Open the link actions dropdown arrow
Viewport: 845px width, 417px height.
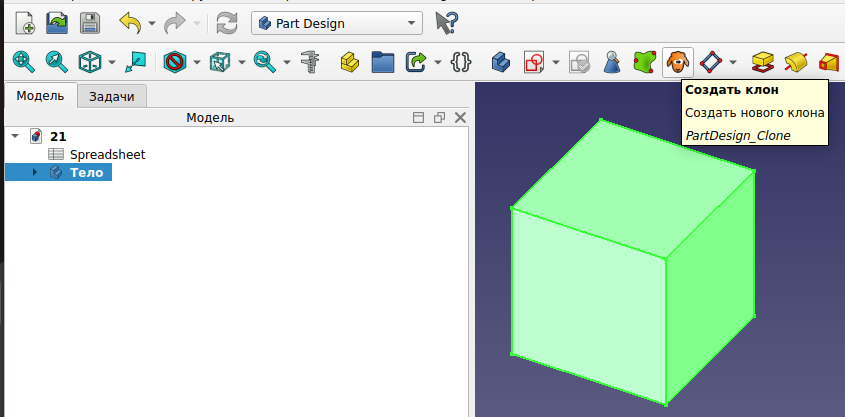coord(438,62)
